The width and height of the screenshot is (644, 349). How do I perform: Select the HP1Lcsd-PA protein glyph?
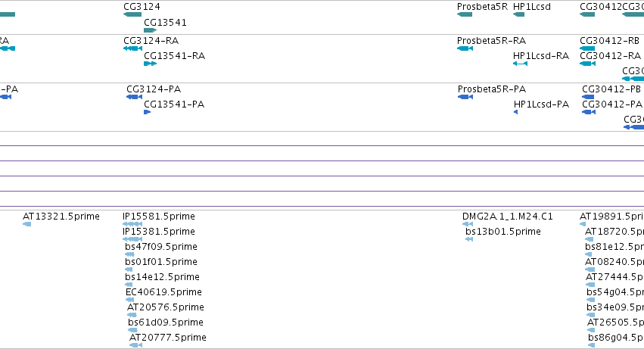tap(516, 112)
